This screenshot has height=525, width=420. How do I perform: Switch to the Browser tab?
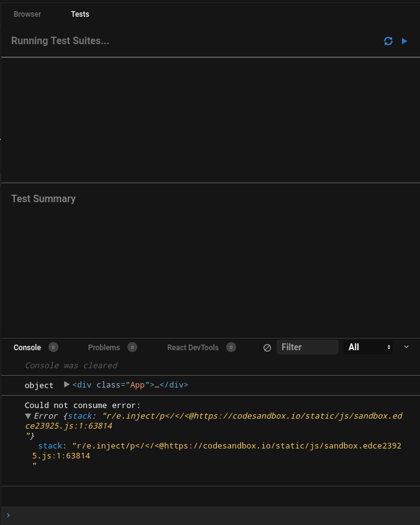27,14
